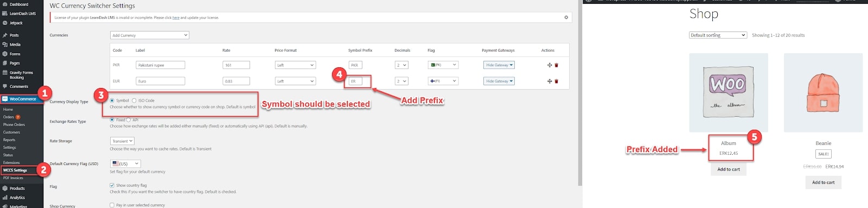This screenshot has height=208, width=868.
Task: Open Default sorting dropdown in Shop
Action: [718, 35]
